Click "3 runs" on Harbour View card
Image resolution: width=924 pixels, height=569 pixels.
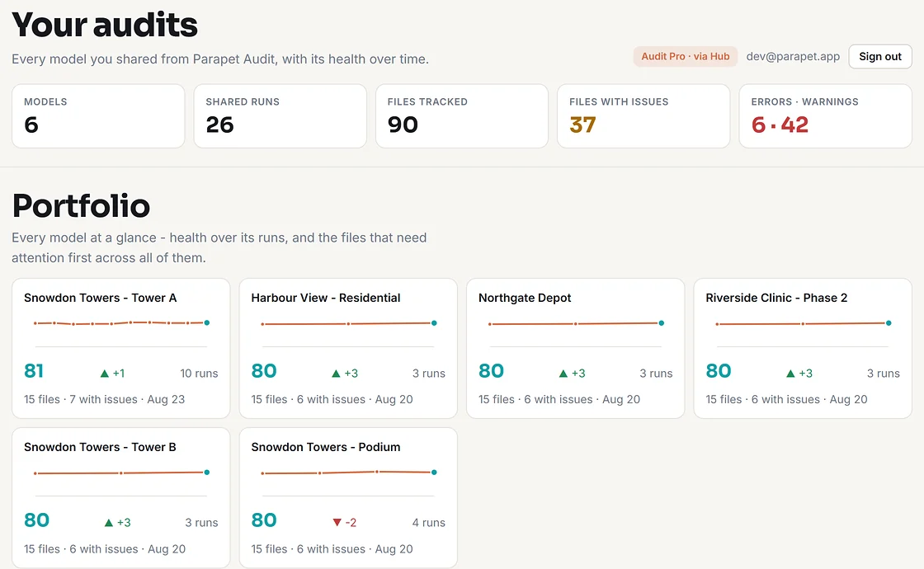coord(429,374)
